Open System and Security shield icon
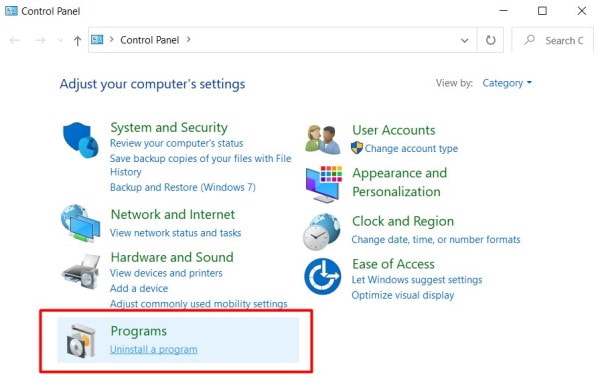600x391 pixels. (x=80, y=140)
